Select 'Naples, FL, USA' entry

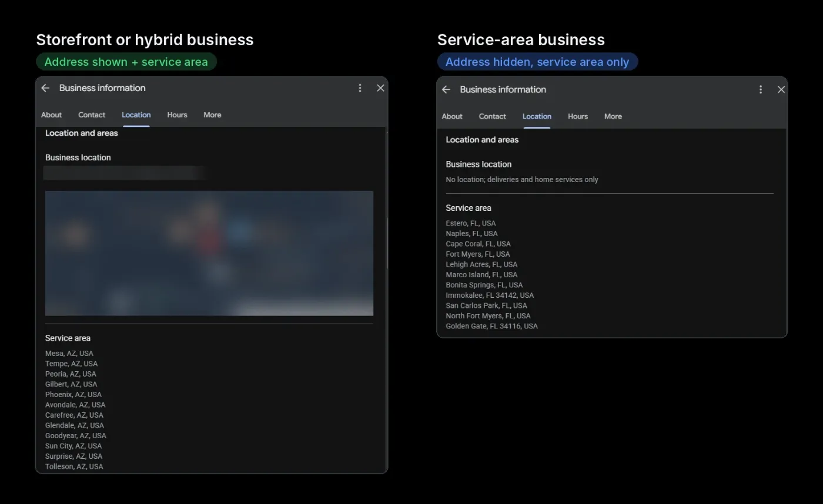[x=471, y=234]
